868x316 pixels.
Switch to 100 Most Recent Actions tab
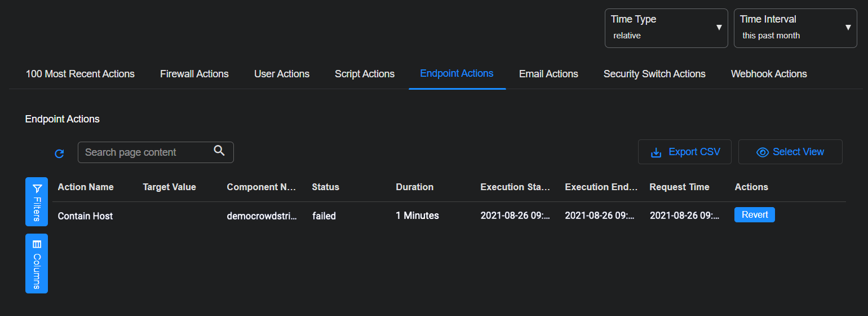[x=80, y=74]
